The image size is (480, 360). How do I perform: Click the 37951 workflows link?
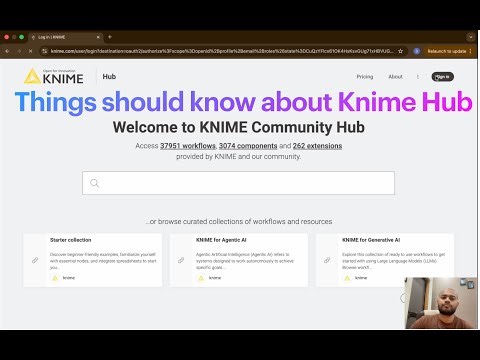coord(188,146)
